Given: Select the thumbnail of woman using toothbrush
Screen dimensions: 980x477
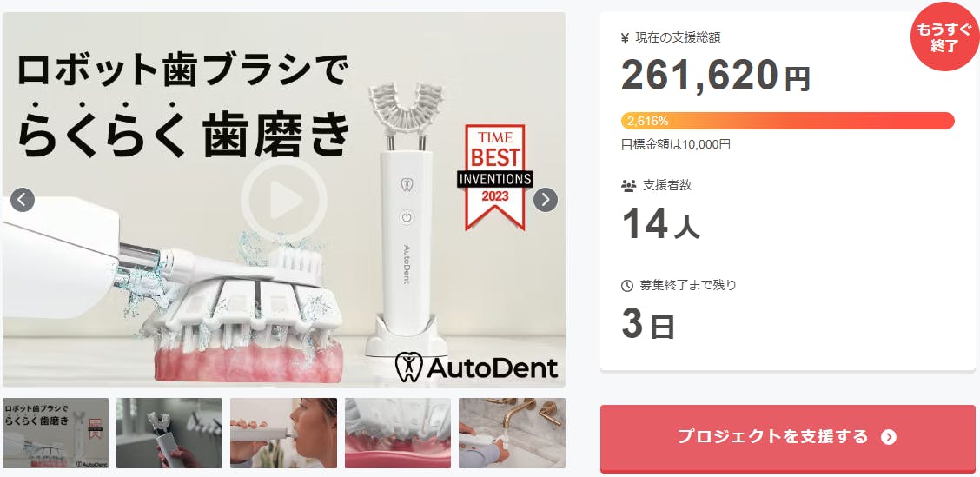Looking at the screenshot, I should [x=284, y=434].
